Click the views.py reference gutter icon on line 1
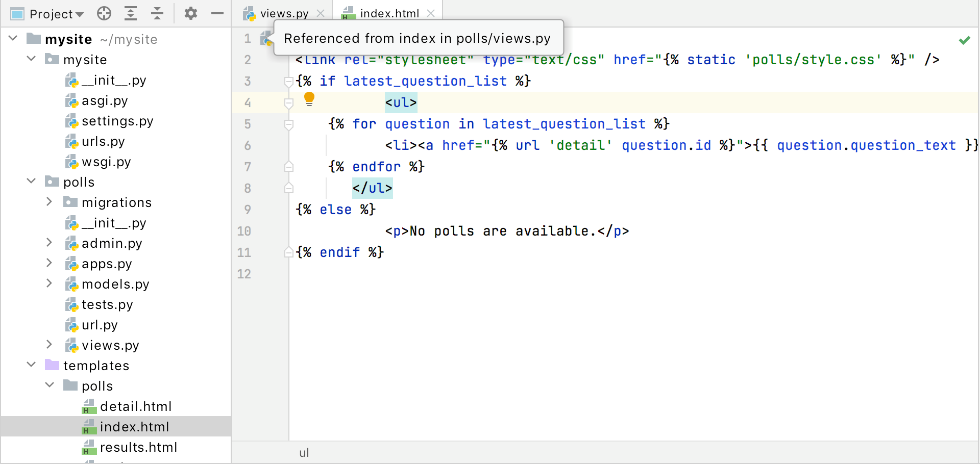 tap(266, 39)
